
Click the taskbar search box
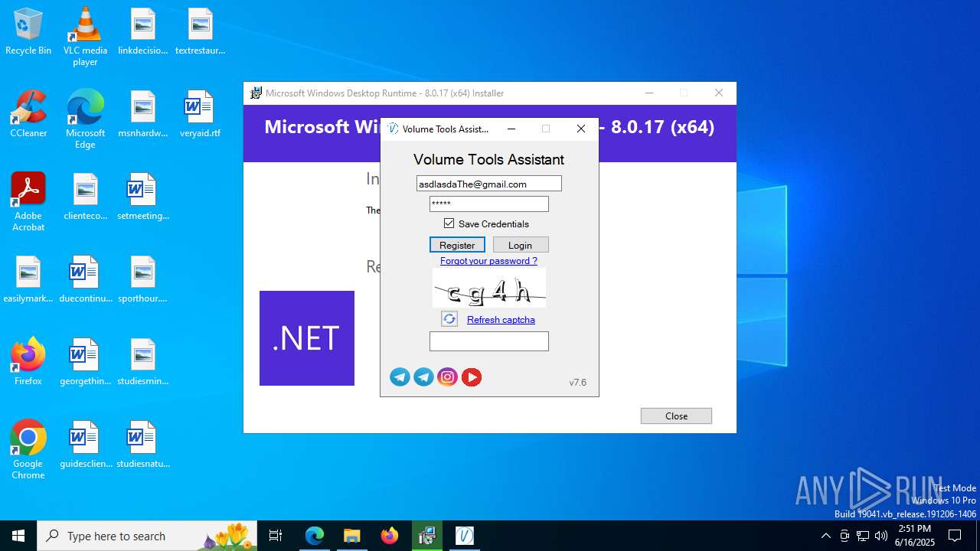(x=147, y=536)
